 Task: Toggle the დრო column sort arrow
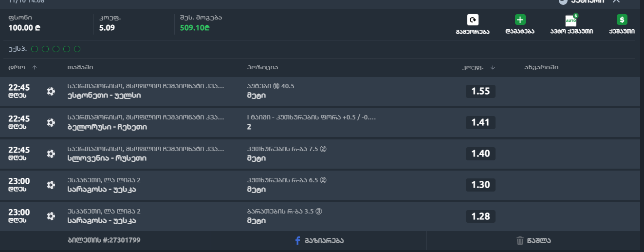pyautogui.click(x=35, y=67)
